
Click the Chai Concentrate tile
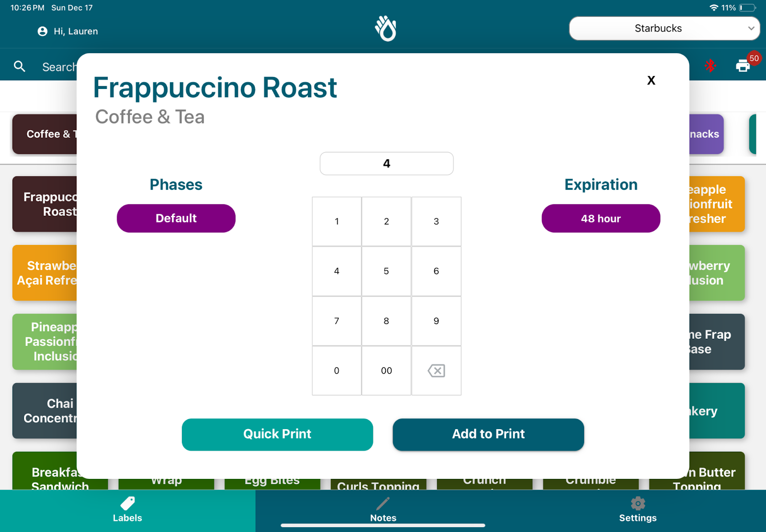pyautogui.click(x=45, y=410)
